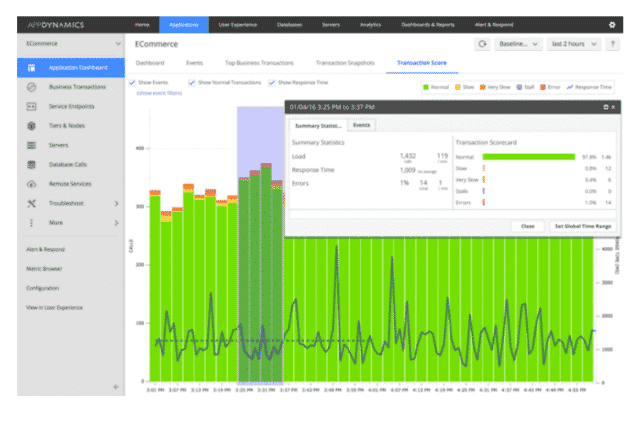Select the Summary Statistics popup tab
Screen dimensions: 638x422
click(x=318, y=125)
